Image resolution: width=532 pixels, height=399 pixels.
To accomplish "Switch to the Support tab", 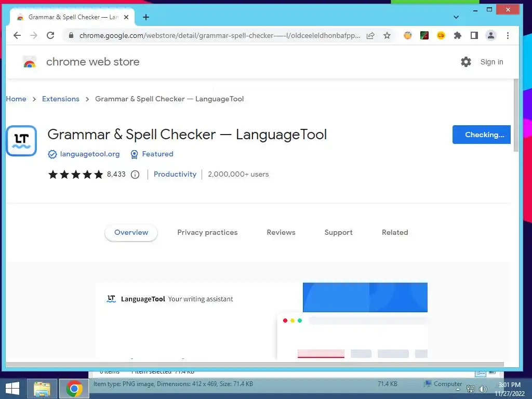I will pyautogui.click(x=338, y=232).
